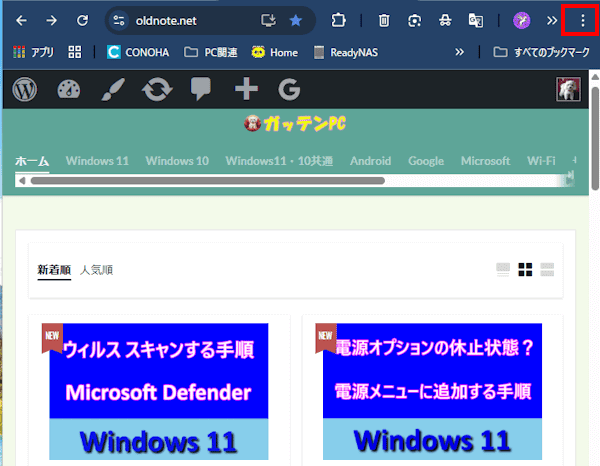Open the Microsoft menu item
Image resolution: width=600 pixels, height=466 pixels.
point(485,161)
